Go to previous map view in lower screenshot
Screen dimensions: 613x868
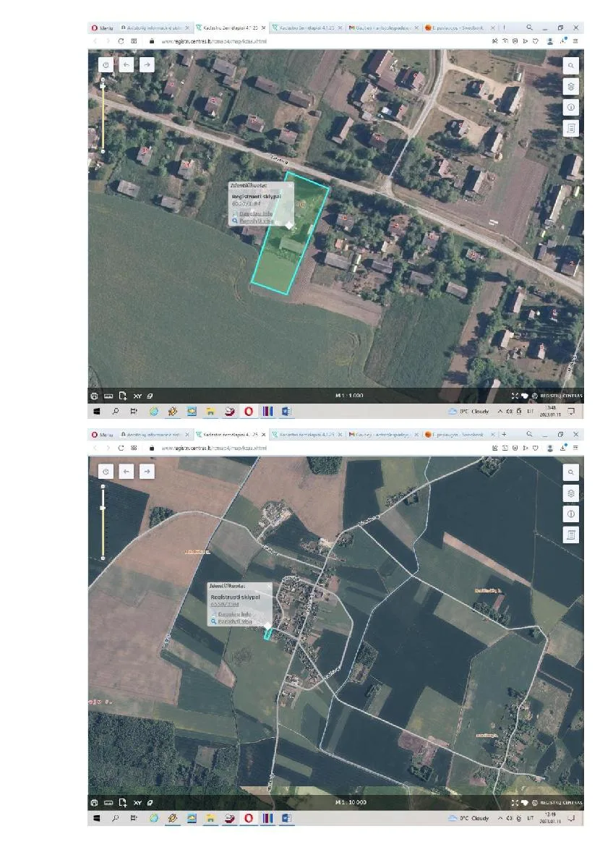coord(127,471)
